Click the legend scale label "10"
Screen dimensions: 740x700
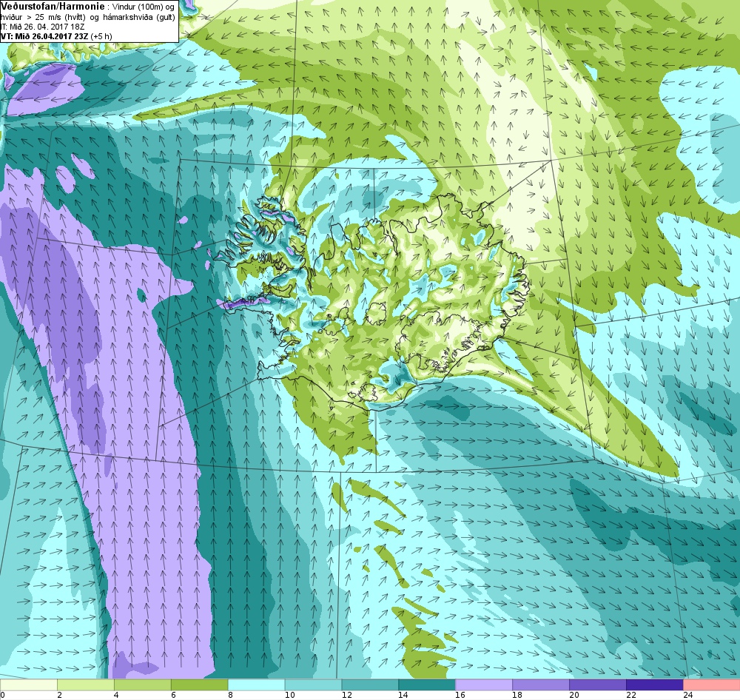290,695
